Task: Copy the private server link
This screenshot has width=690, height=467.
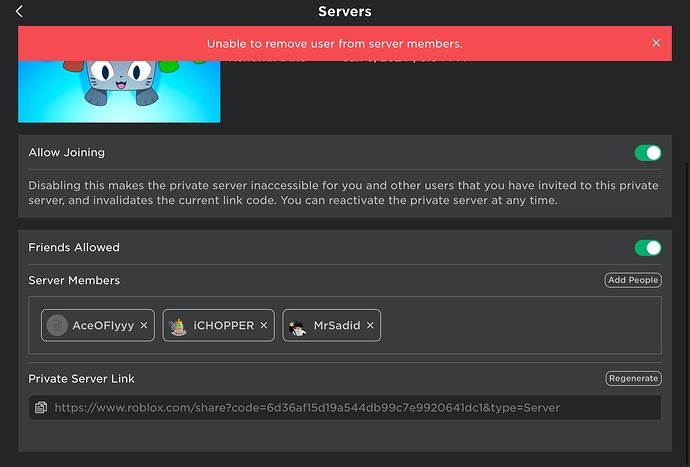Action: (x=41, y=408)
